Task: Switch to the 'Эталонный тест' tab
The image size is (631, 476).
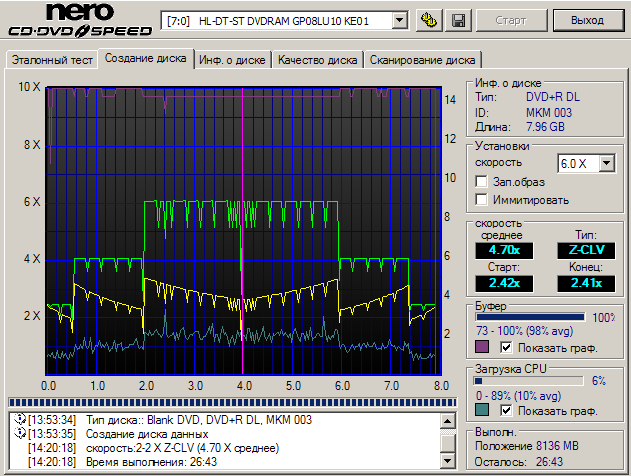Action: coord(52,60)
